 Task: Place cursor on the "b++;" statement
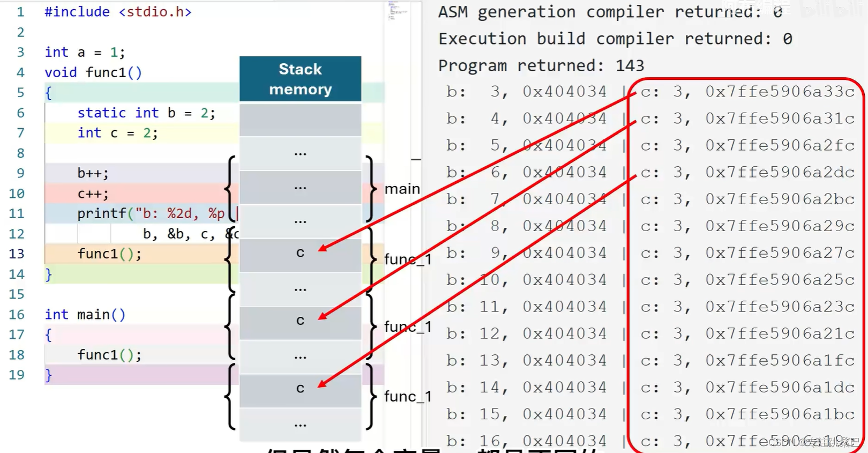(93, 173)
